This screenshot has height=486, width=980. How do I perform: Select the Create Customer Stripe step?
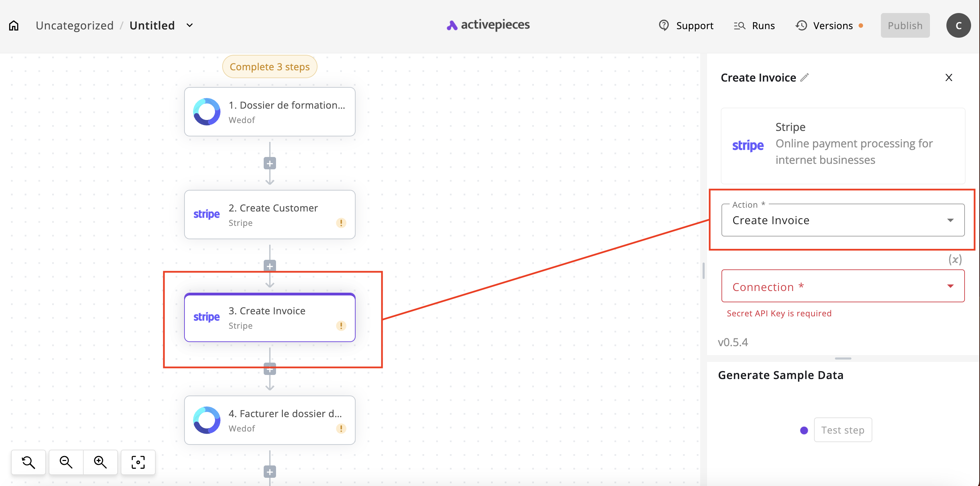coord(270,215)
